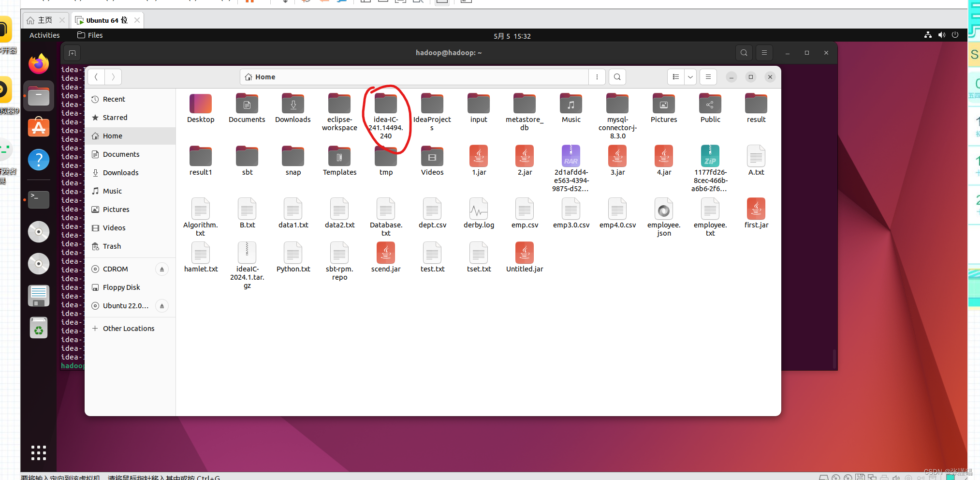Open the path bar three-dot menu
Image resolution: width=980 pixels, height=480 pixels.
(x=597, y=76)
